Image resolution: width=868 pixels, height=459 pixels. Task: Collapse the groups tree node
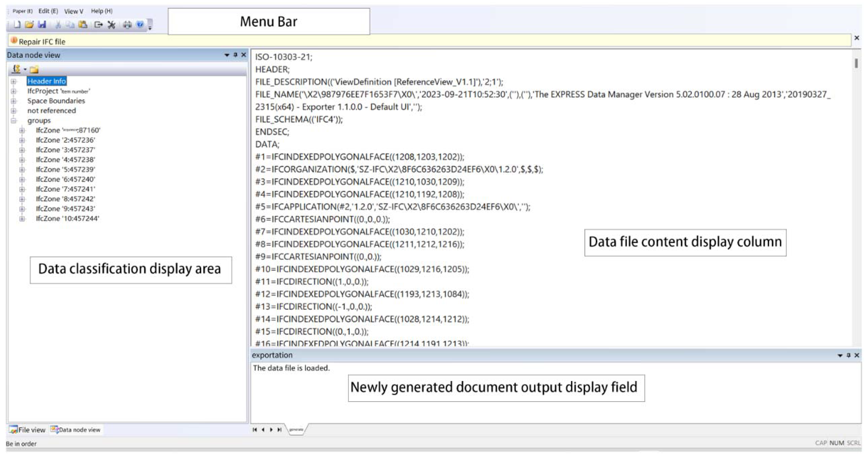[x=14, y=120]
